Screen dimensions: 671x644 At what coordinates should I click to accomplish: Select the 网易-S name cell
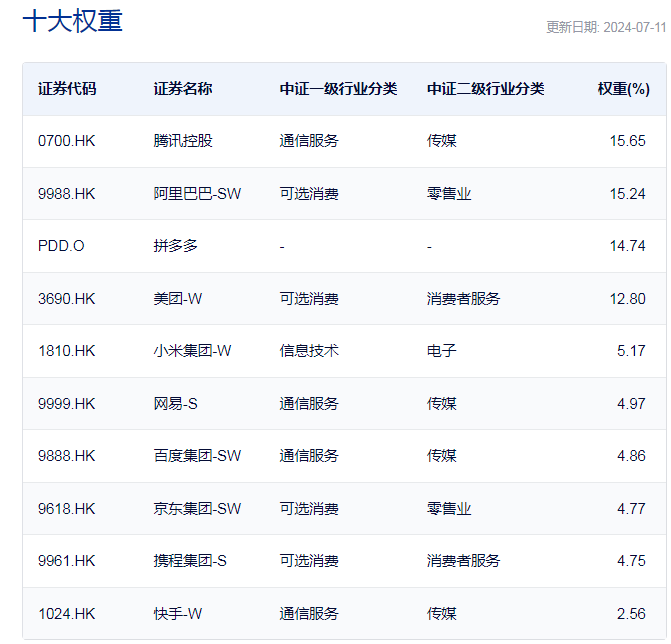coord(175,404)
